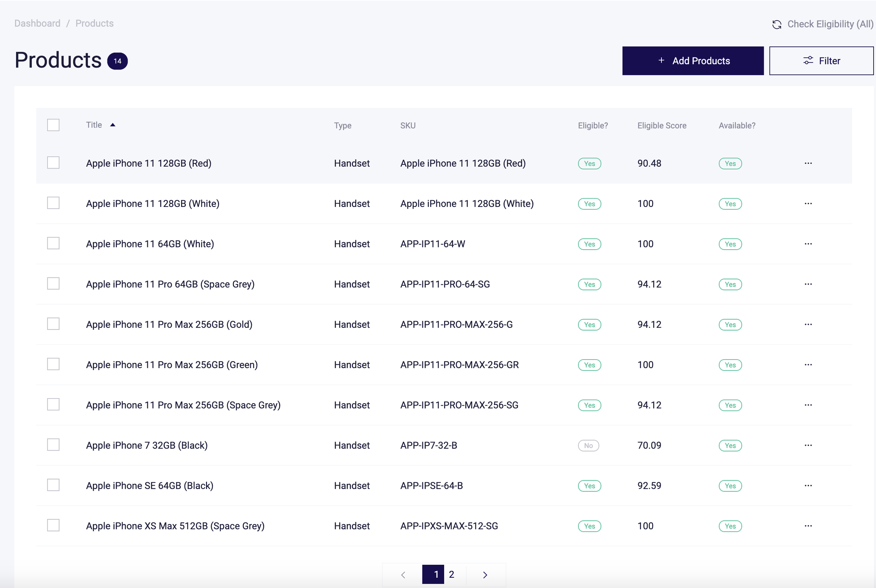
Task: Navigate to Dashboard breadcrumb
Action: point(37,23)
